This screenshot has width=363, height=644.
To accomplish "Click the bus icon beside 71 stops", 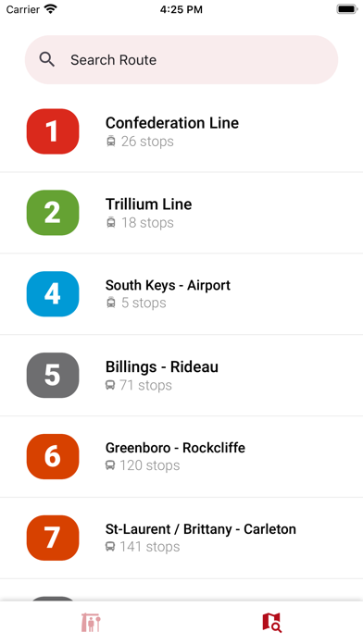I will (x=110, y=385).
